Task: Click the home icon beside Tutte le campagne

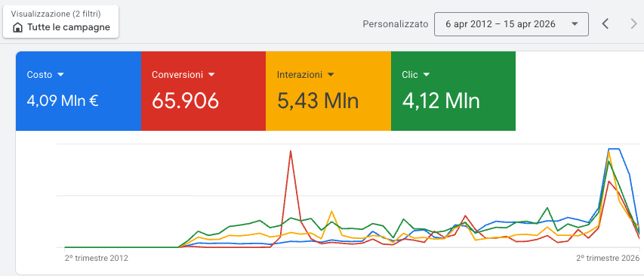Action: (17, 27)
